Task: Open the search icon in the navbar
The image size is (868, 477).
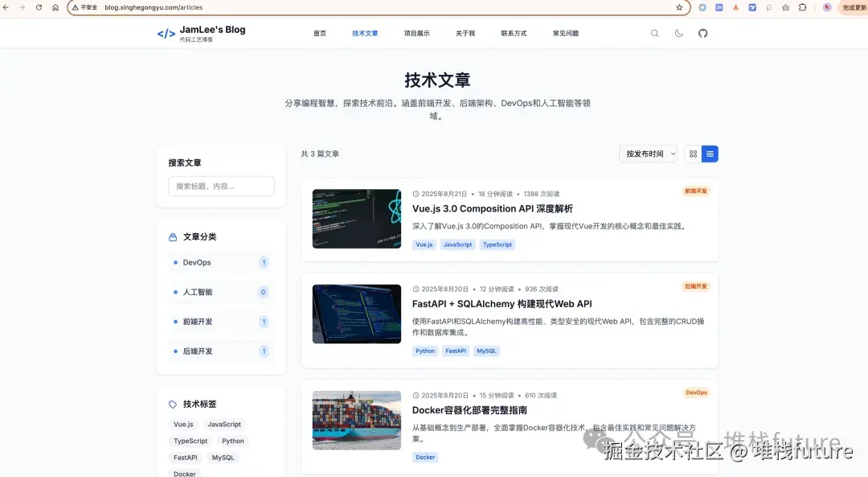Action: [654, 33]
